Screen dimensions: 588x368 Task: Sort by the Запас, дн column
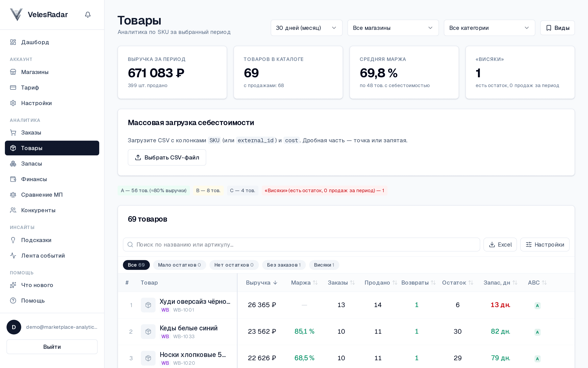point(500,283)
